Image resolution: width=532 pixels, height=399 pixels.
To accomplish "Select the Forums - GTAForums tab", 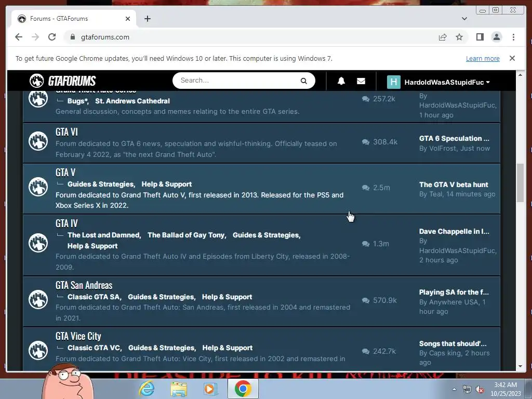I will (x=74, y=19).
